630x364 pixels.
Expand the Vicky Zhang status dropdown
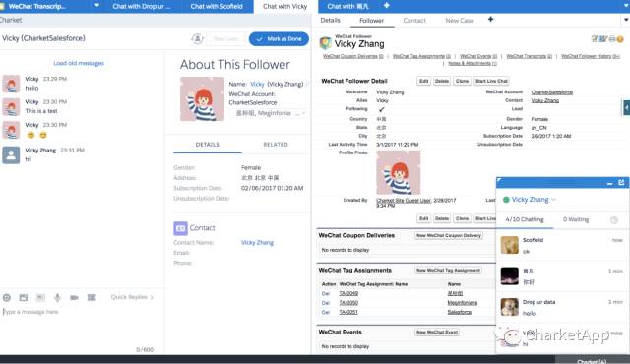coord(553,200)
